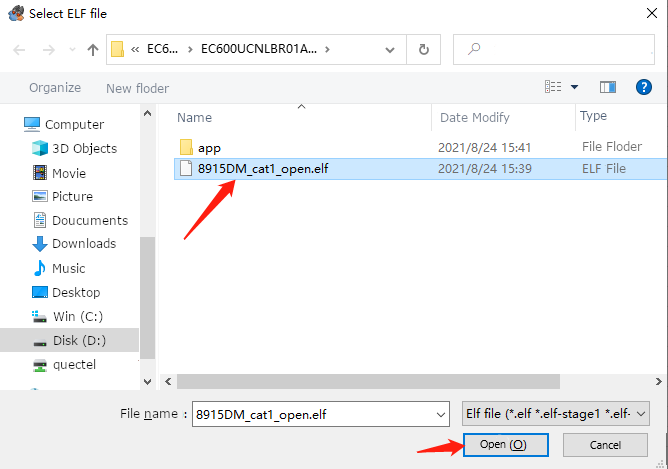Image resolution: width=668 pixels, height=469 pixels.
Task: Open the ELF file type filter dropdown
Action: point(556,413)
